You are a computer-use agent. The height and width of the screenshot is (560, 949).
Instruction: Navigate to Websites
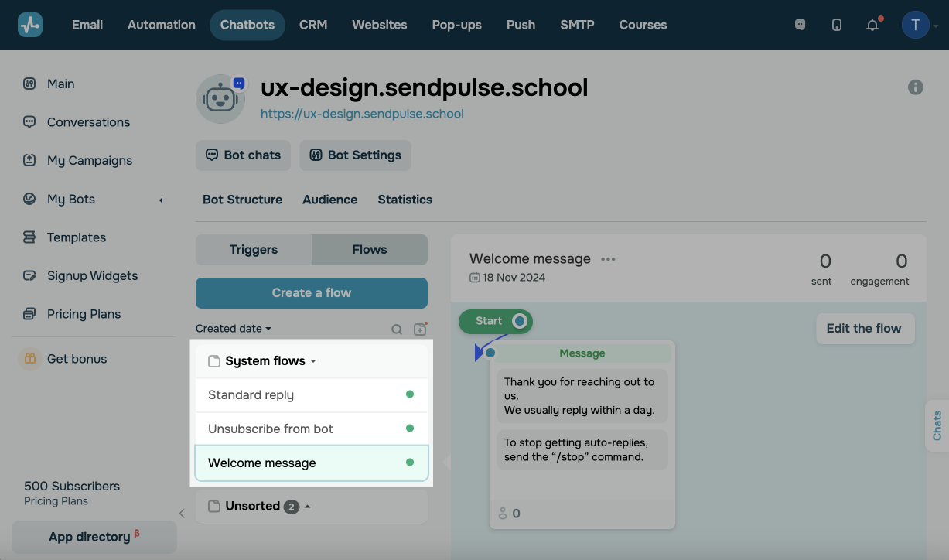pyautogui.click(x=380, y=25)
